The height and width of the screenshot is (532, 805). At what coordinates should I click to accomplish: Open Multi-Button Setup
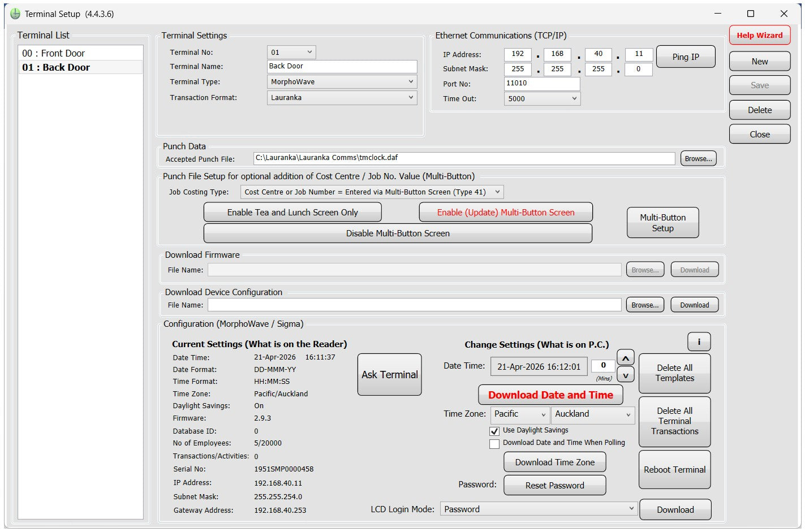pos(662,223)
